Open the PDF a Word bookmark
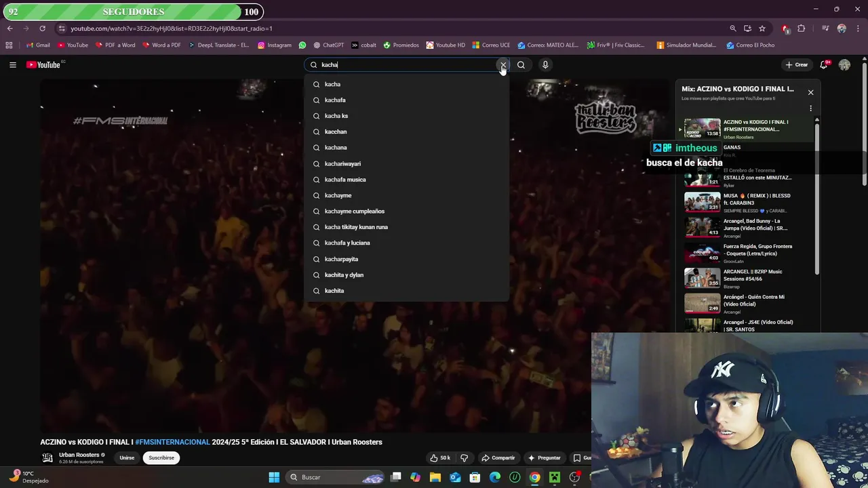This screenshot has height=488, width=868. click(115, 45)
